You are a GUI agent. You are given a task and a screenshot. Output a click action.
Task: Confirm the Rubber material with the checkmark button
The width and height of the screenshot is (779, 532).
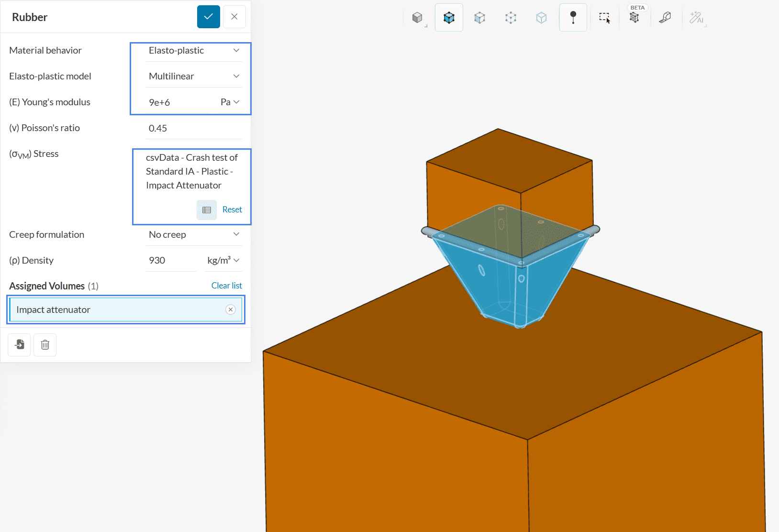[208, 17]
